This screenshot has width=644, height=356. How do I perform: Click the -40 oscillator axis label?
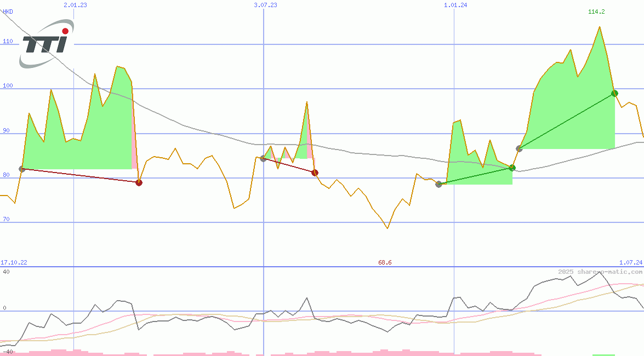(x=7, y=352)
